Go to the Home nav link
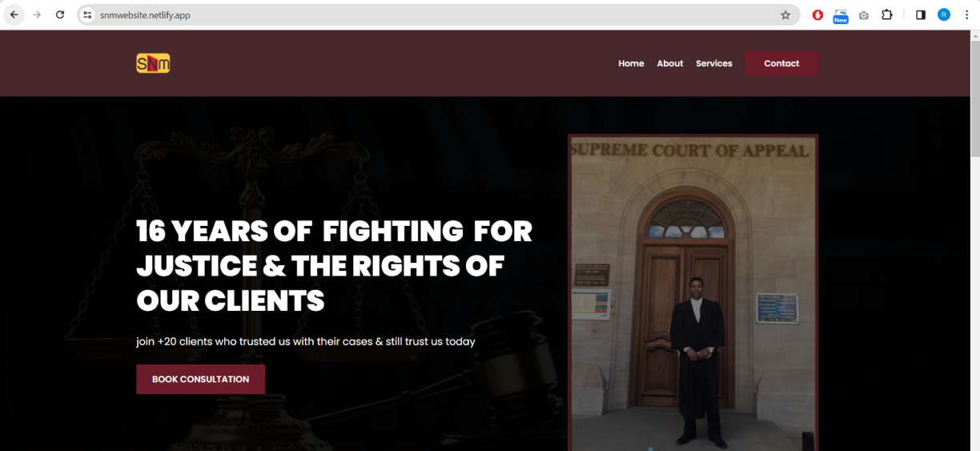The width and height of the screenshot is (980, 451). [631, 63]
